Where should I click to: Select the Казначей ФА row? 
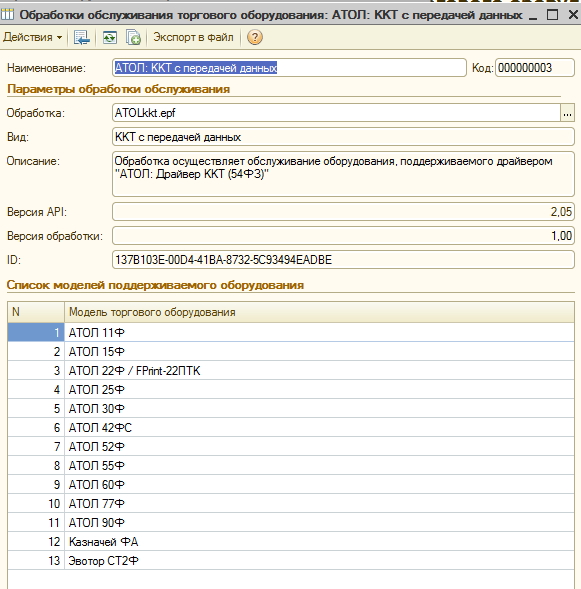[291, 542]
